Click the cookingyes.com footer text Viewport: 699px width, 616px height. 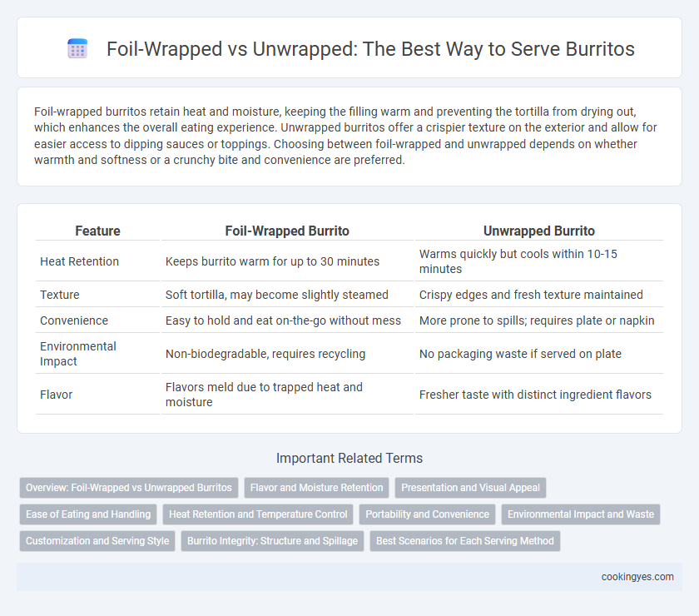637,577
